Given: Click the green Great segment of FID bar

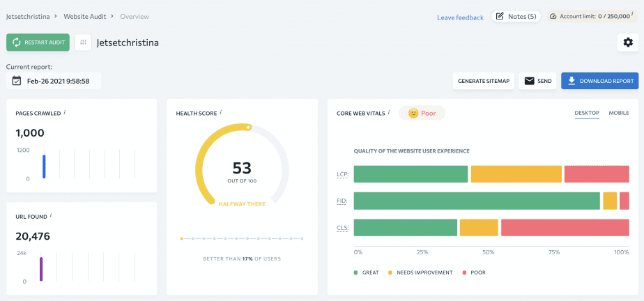Looking at the screenshot, I should (x=477, y=201).
